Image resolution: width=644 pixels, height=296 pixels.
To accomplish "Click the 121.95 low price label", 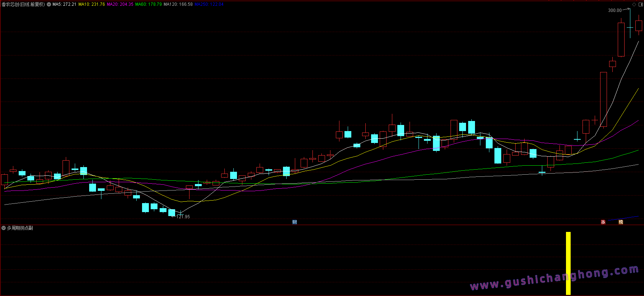I will (183, 216).
